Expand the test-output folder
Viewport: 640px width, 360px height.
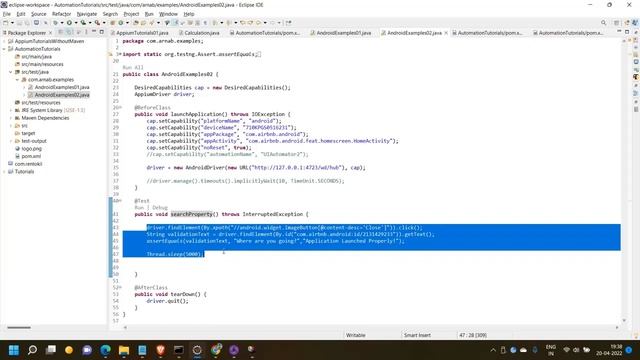coord(11,141)
